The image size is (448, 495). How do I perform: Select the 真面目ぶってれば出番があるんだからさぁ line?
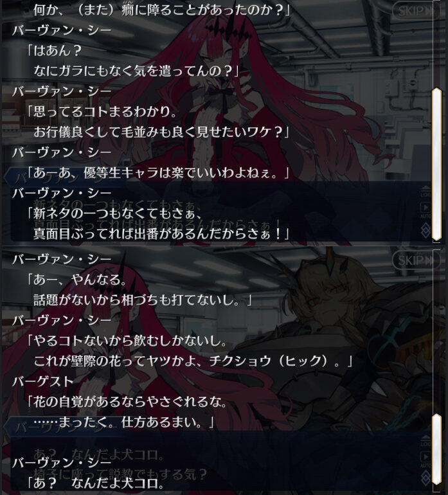(161, 234)
